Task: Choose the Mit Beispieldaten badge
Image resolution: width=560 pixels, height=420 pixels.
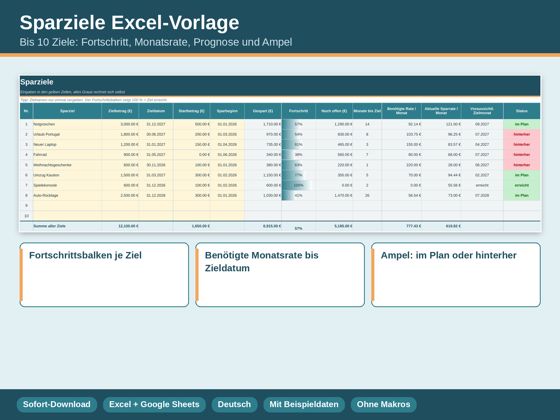Action: click(x=304, y=404)
